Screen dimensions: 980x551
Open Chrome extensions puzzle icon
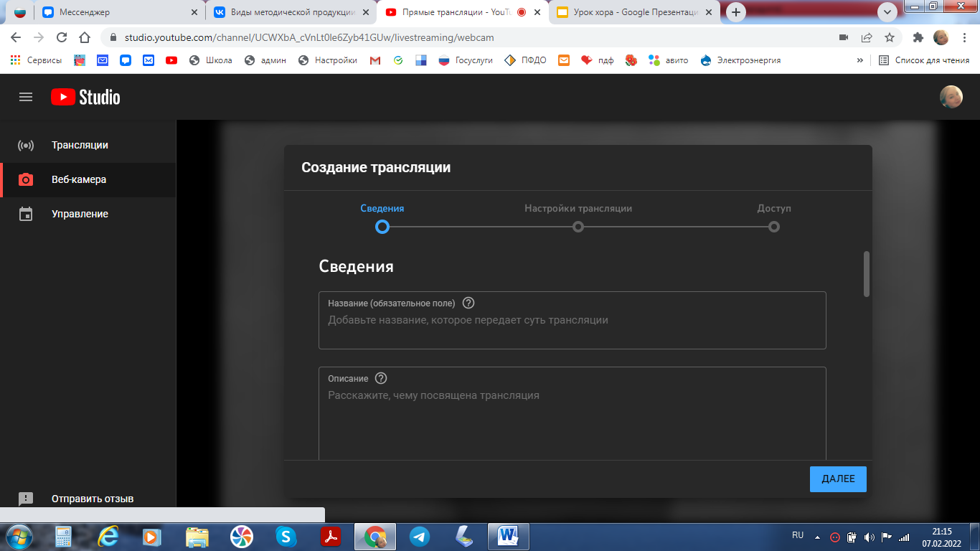tap(918, 37)
